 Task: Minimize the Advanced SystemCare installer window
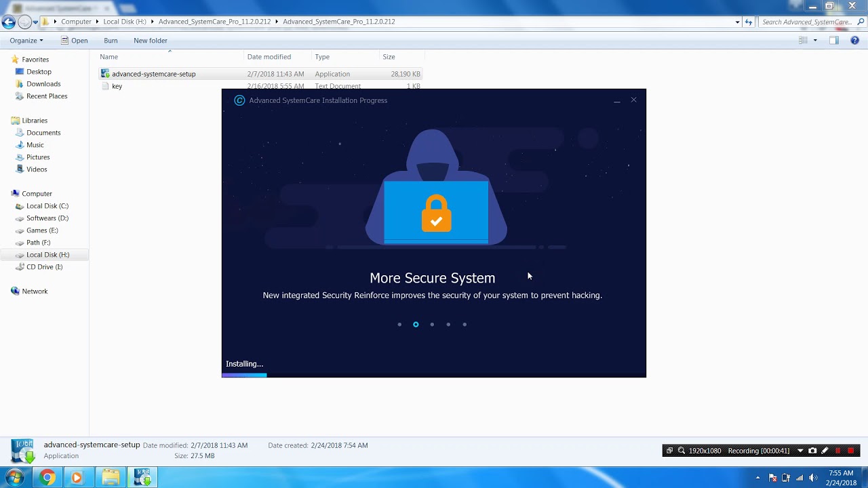pos(617,100)
